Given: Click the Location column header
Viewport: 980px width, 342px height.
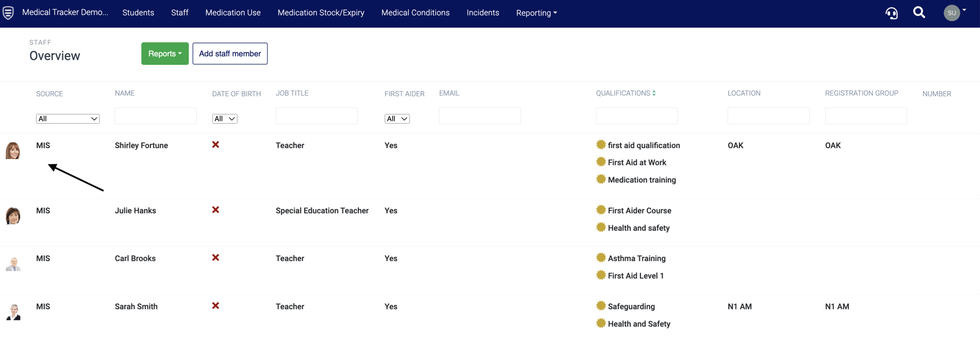Looking at the screenshot, I should pyautogui.click(x=744, y=93).
